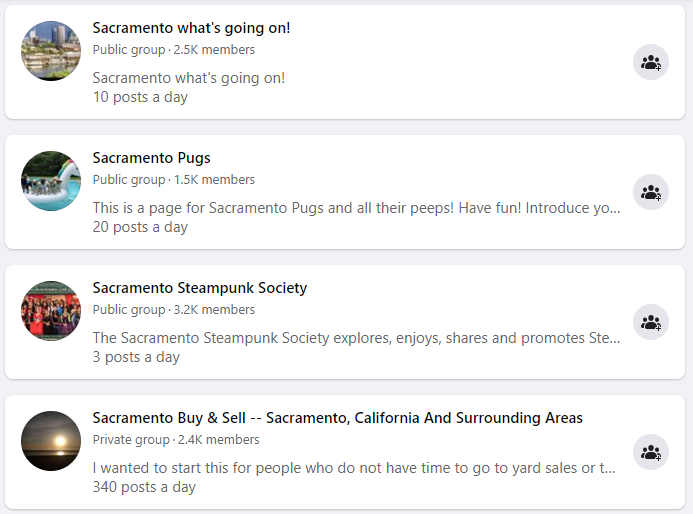Click join group icon for Sacramento Pugs
Screen dimensions: 693x514
[651, 192]
